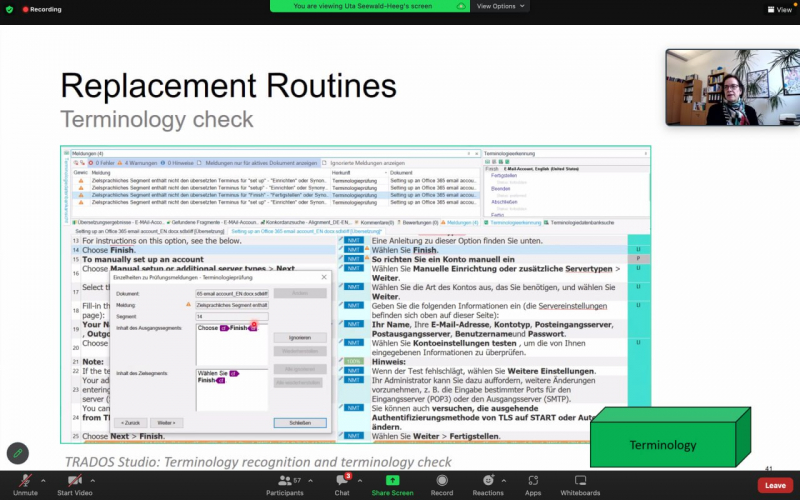Image resolution: width=800 pixels, height=500 pixels.
Task: Click the Dokument field in the dialog
Action: 232,293
